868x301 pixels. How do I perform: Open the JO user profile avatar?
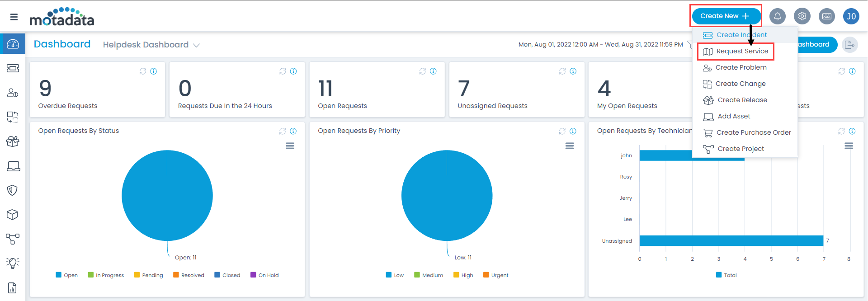click(851, 16)
